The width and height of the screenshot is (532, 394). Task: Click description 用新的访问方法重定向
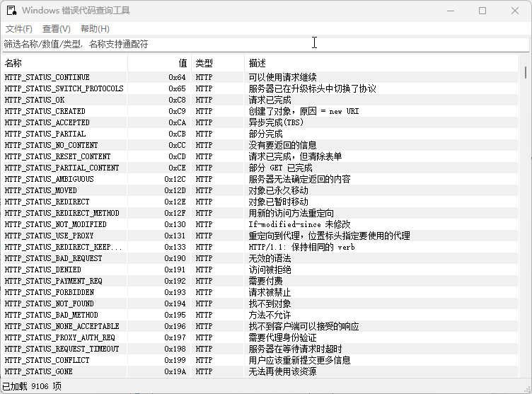click(291, 213)
